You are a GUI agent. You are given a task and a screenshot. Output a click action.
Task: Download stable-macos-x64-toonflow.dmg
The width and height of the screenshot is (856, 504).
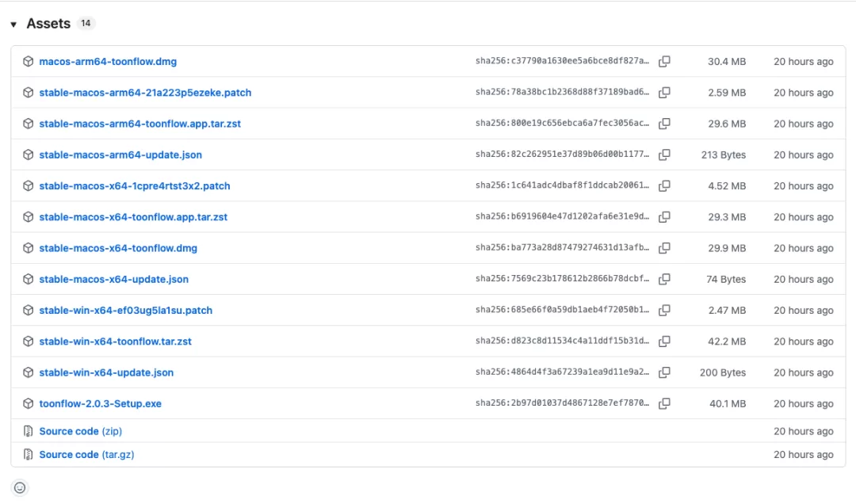tap(118, 249)
